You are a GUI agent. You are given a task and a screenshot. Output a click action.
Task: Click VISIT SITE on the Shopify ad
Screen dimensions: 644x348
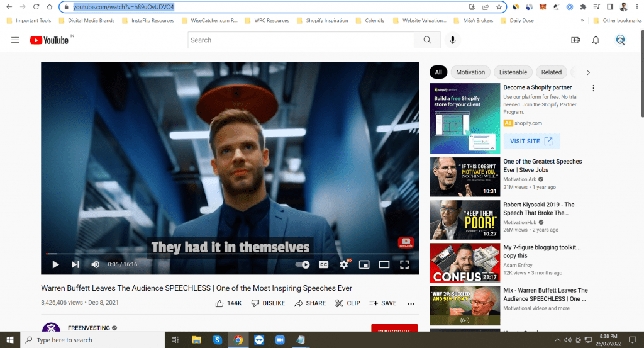point(531,142)
